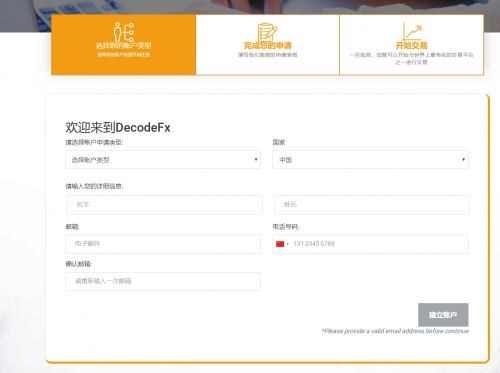Click the account type person icon
The width and height of the screenshot is (500, 373).
(x=124, y=32)
